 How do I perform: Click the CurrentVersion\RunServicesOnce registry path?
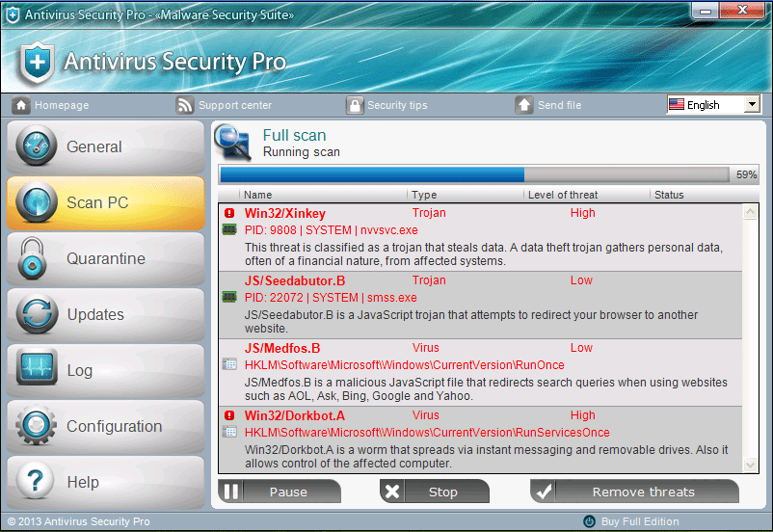pos(427,433)
